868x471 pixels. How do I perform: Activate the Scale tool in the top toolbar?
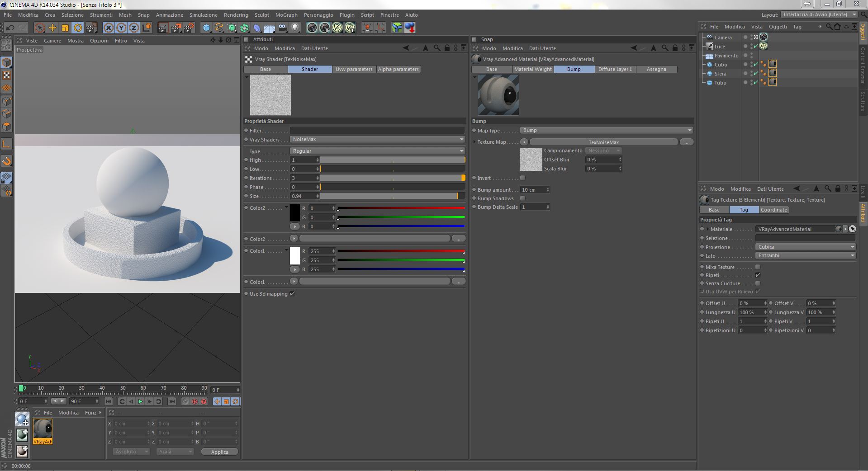click(x=65, y=28)
